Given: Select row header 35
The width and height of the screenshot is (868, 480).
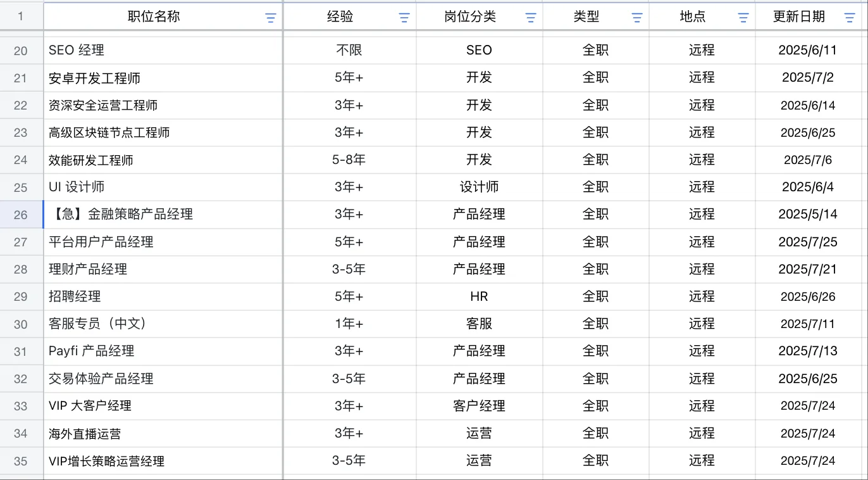Looking at the screenshot, I should point(21,461).
